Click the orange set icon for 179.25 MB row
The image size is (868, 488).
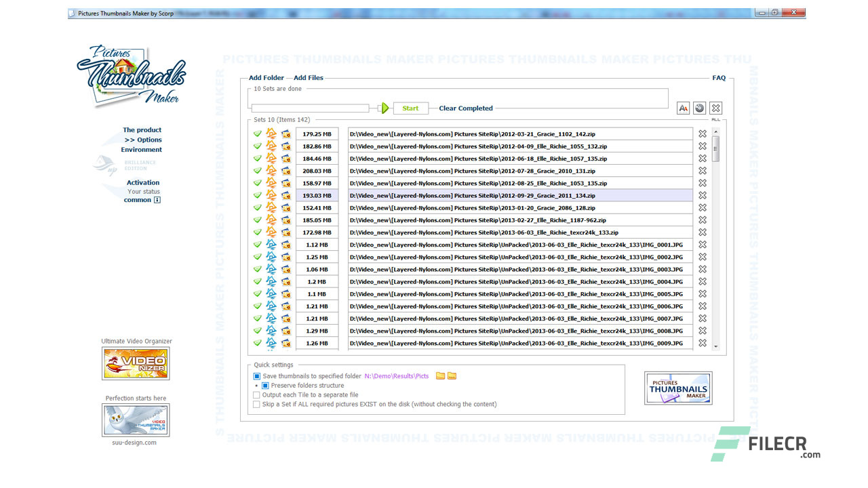pos(271,134)
